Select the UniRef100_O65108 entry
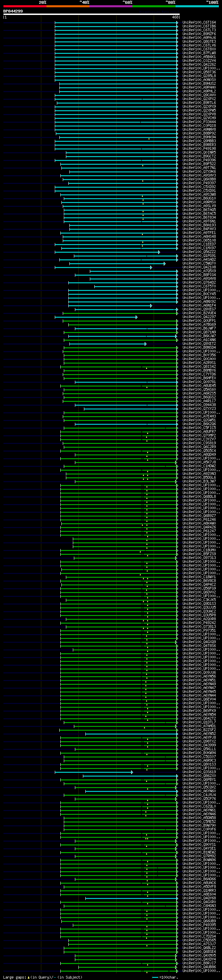 coord(199,241)
